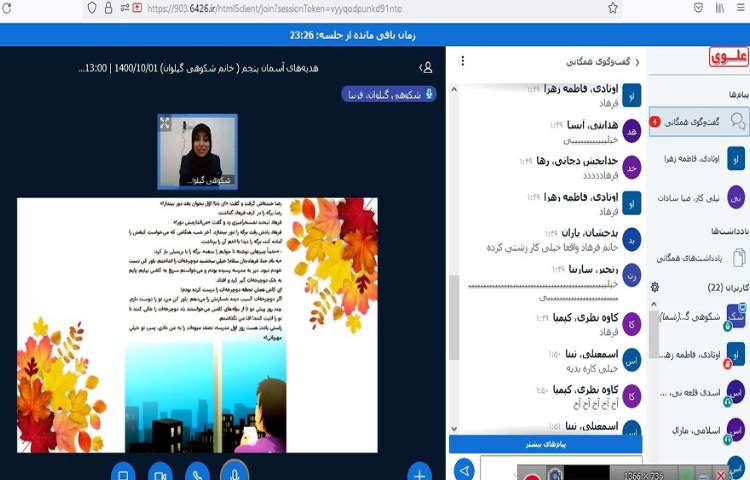Collapse chat panel with the header chevron
Image resolution: width=750 pixels, height=480 pixels.
click(637, 62)
